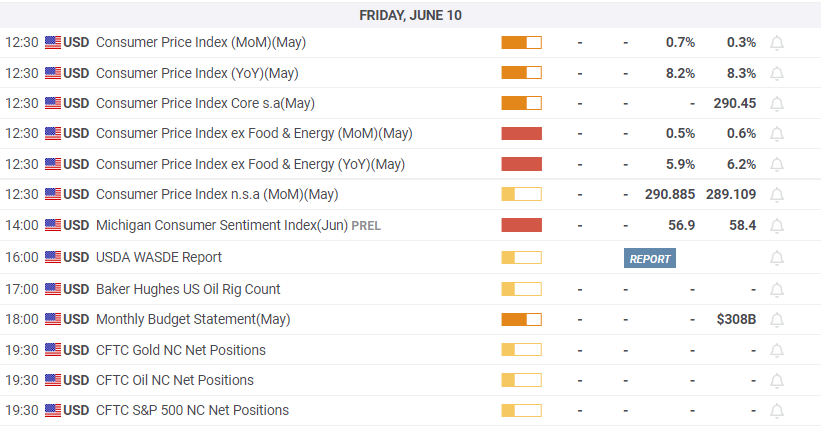This screenshot has width=821, height=431.
Task: Click the blue REPORT button
Action: [650, 259]
